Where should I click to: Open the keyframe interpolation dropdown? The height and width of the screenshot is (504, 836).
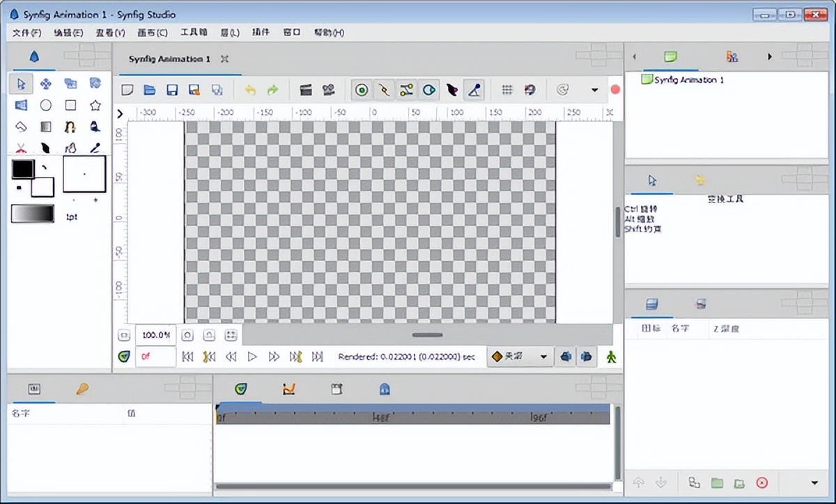click(x=519, y=356)
